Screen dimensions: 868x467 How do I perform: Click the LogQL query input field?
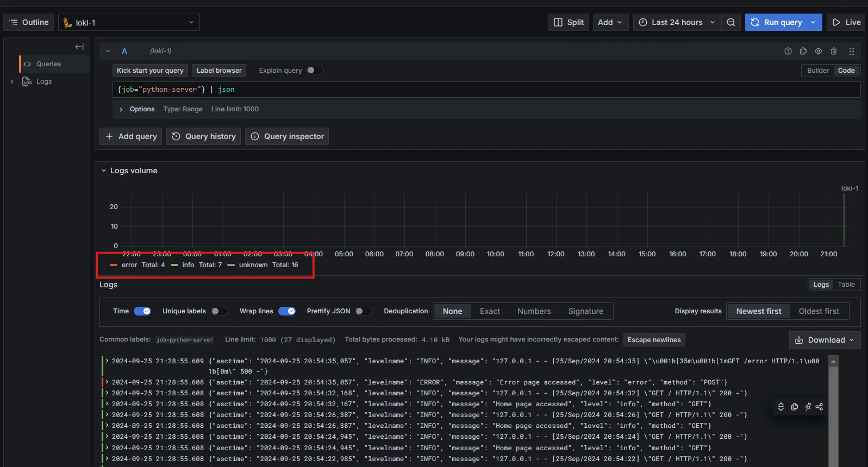[x=486, y=90]
